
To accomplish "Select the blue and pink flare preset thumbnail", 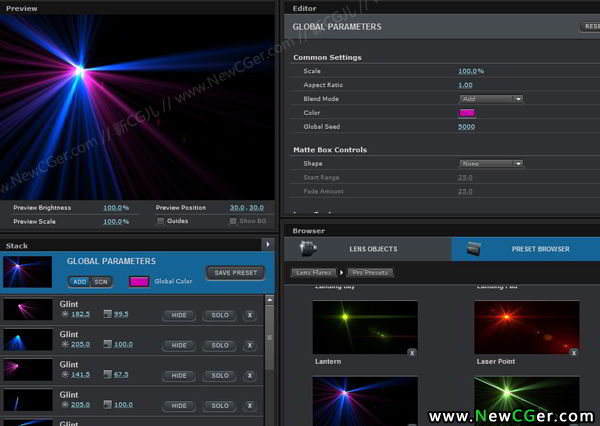I will pyautogui.click(x=365, y=401).
